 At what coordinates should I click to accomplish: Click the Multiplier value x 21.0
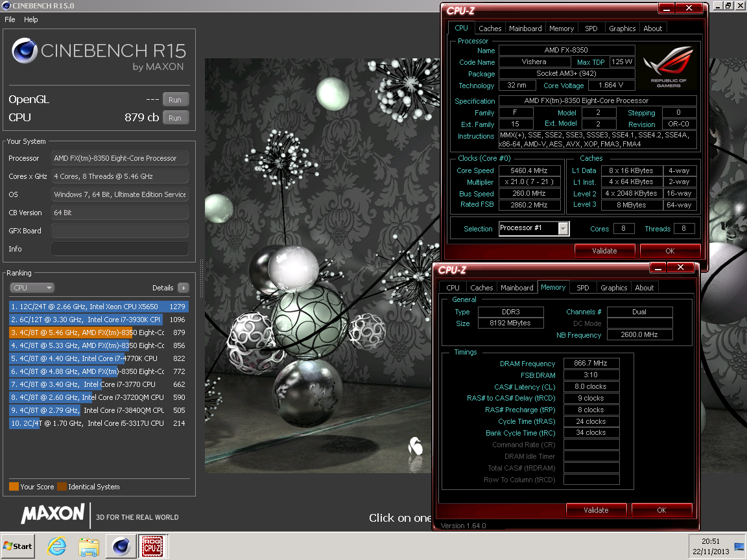(529, 182)
